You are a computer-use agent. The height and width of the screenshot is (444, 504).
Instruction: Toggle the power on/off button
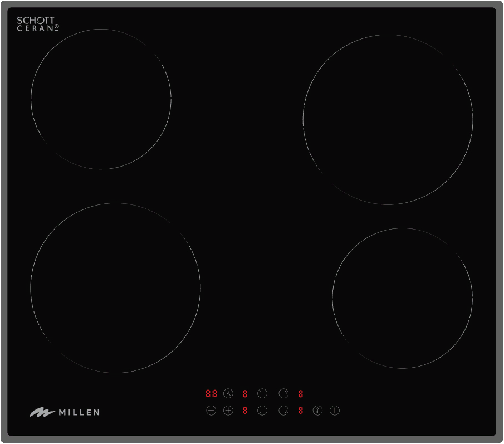coord(335,411)
